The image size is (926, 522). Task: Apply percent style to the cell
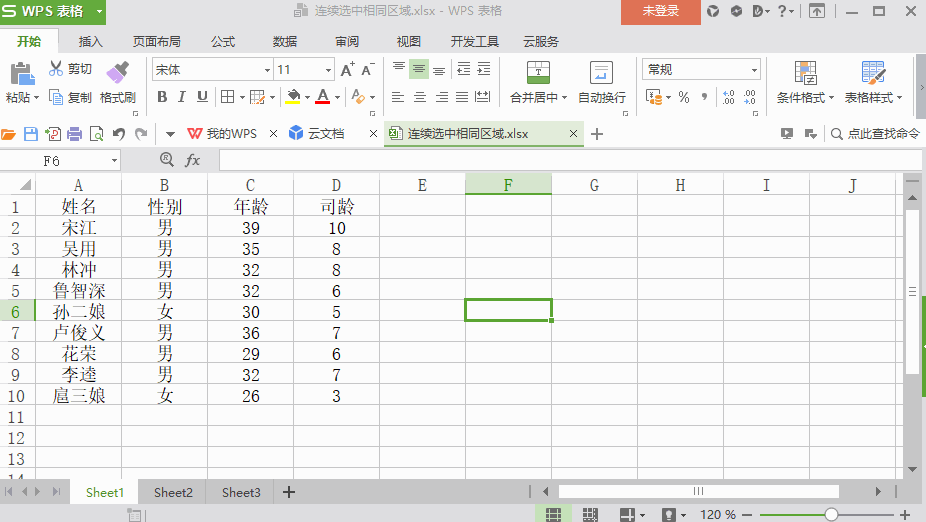pos(684,97)
